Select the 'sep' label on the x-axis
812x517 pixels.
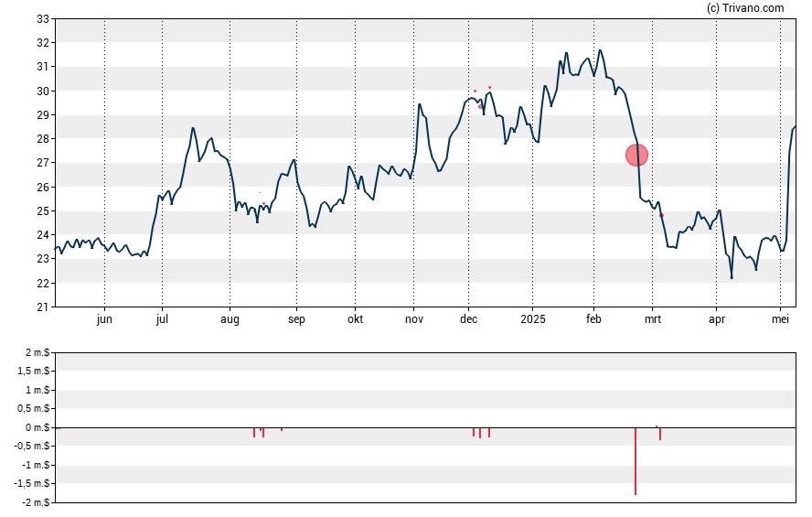click(x=297, y=319)
